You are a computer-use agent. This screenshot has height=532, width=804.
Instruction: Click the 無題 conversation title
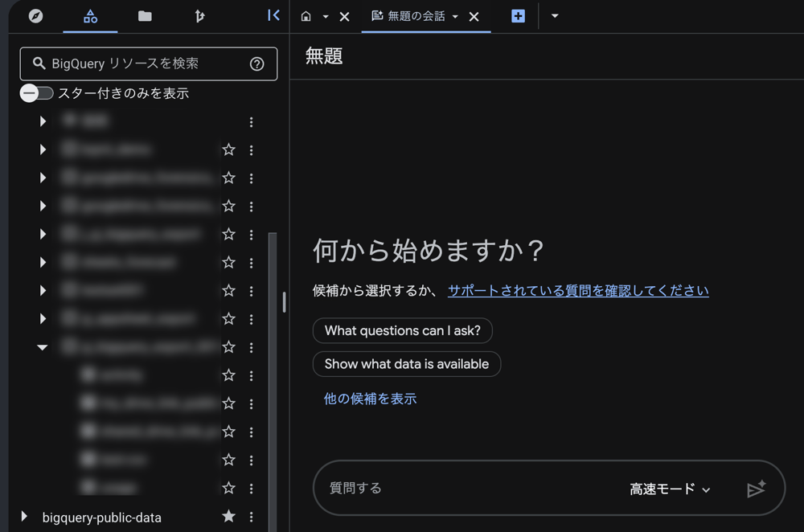324,56
